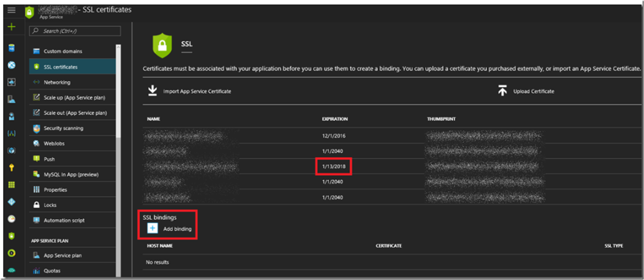
Task: Click into the Search (Ctrl+/) field
Action: (x=75, y=31)
